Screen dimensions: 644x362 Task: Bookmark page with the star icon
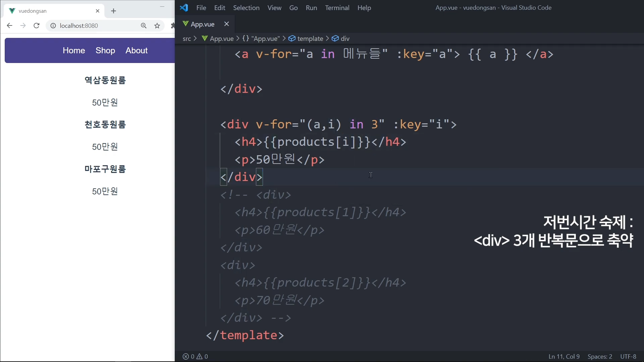(157, 26)
